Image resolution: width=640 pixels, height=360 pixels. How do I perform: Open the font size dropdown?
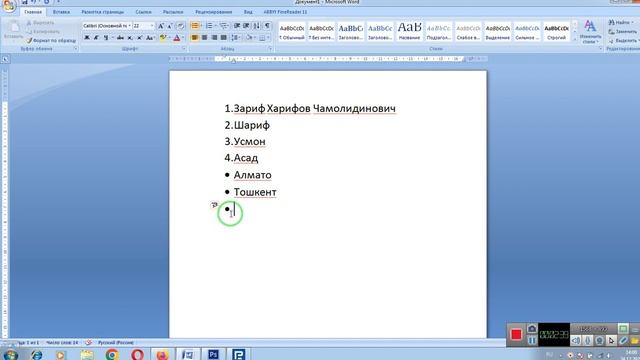tap(152, 26)
